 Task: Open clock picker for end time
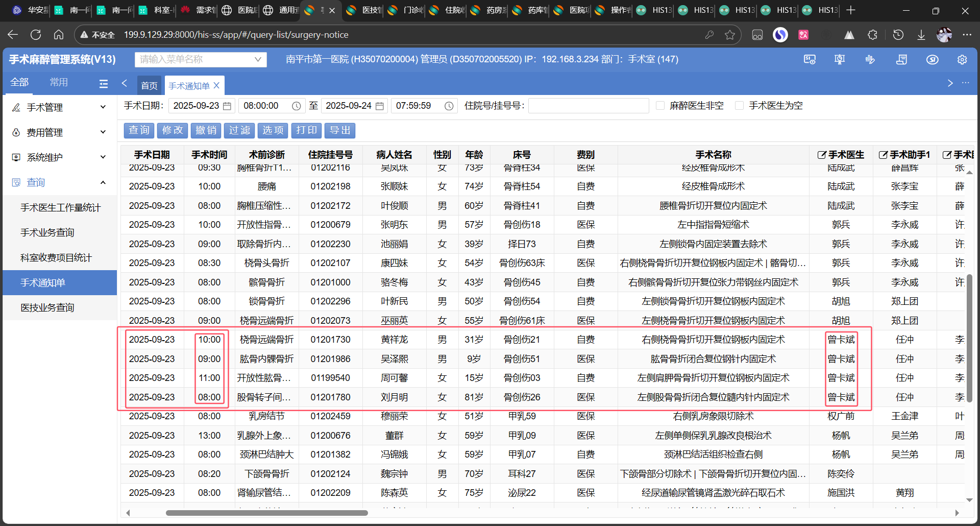tap(449, 106)
